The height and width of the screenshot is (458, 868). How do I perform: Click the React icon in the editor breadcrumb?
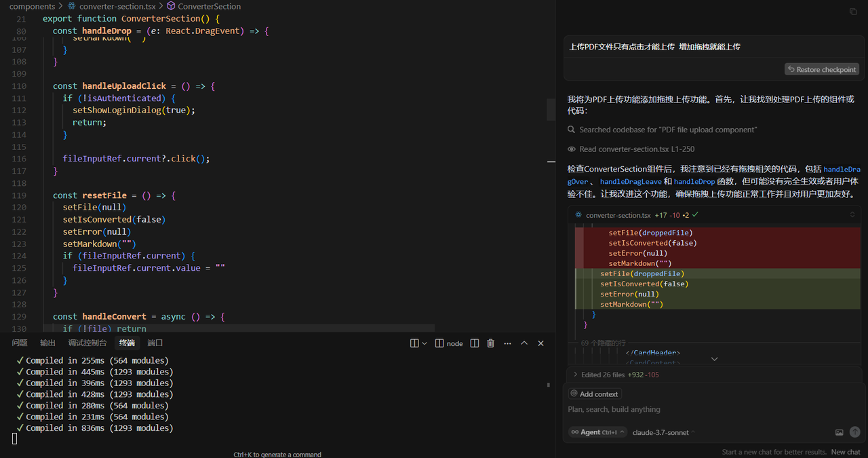[72, 6]
